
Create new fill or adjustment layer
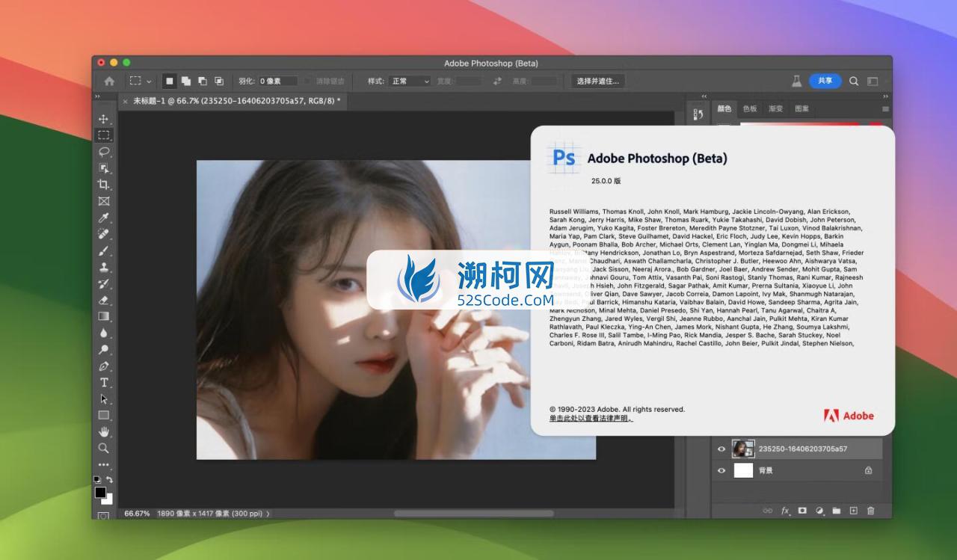(819, 511)
